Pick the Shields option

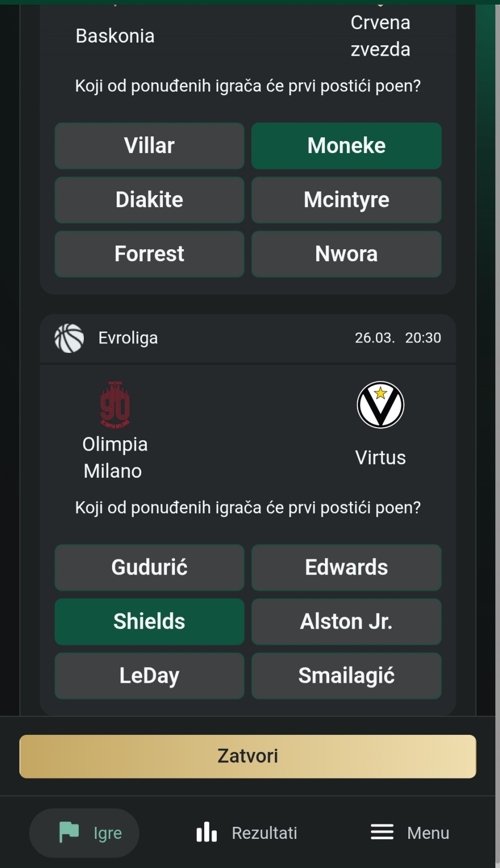point(149,621)
